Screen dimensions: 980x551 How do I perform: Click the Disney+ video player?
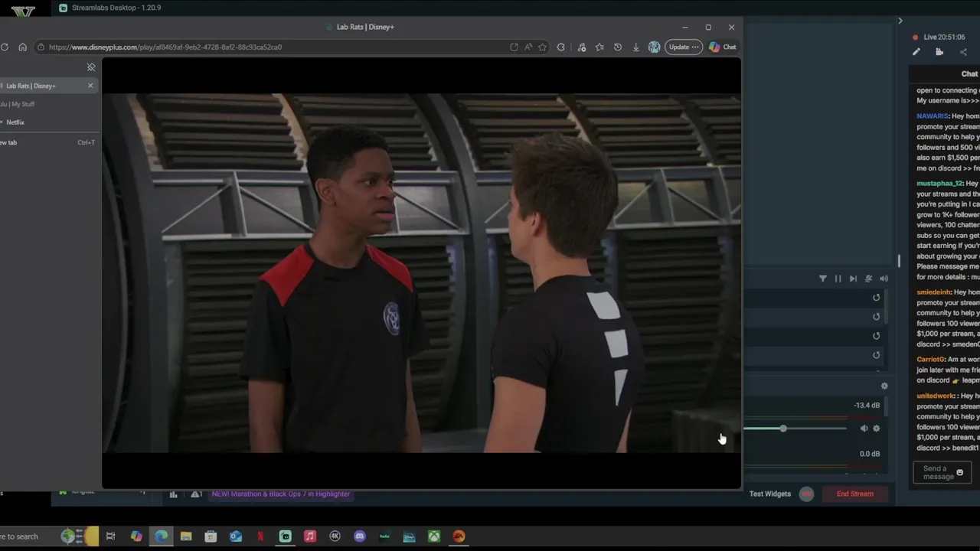421,273
